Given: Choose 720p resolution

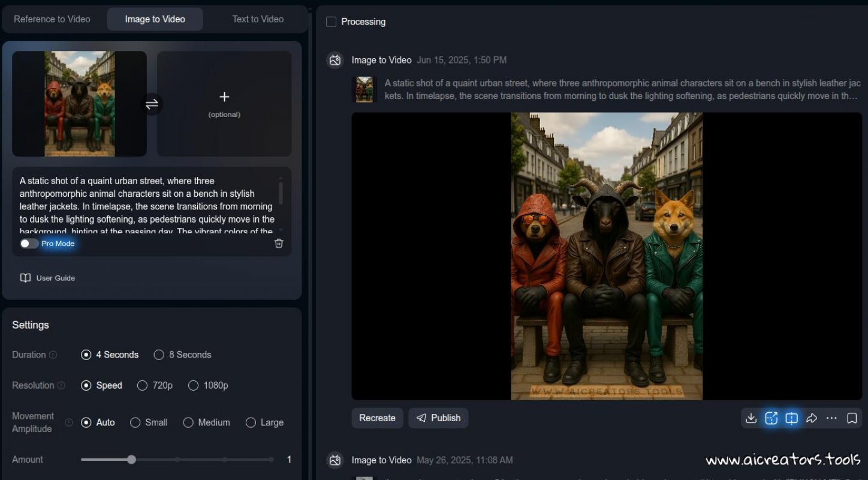Looking at the screenshot, I should 155,385.
